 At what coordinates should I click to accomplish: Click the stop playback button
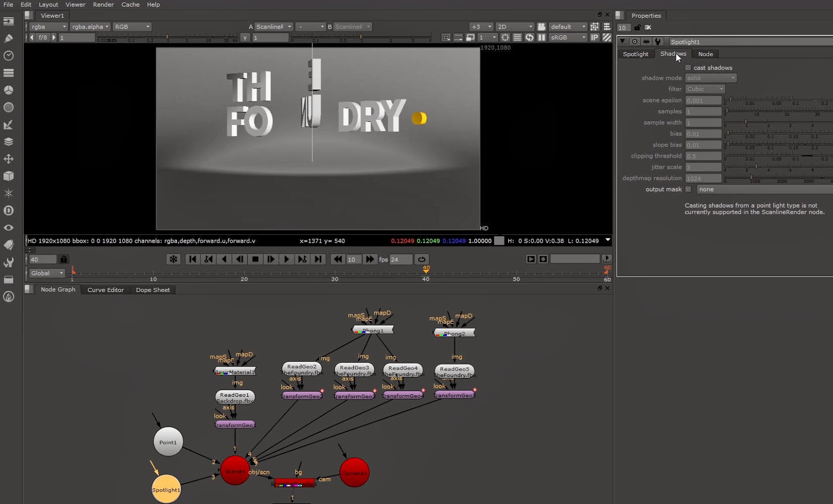tap(255, 259)
